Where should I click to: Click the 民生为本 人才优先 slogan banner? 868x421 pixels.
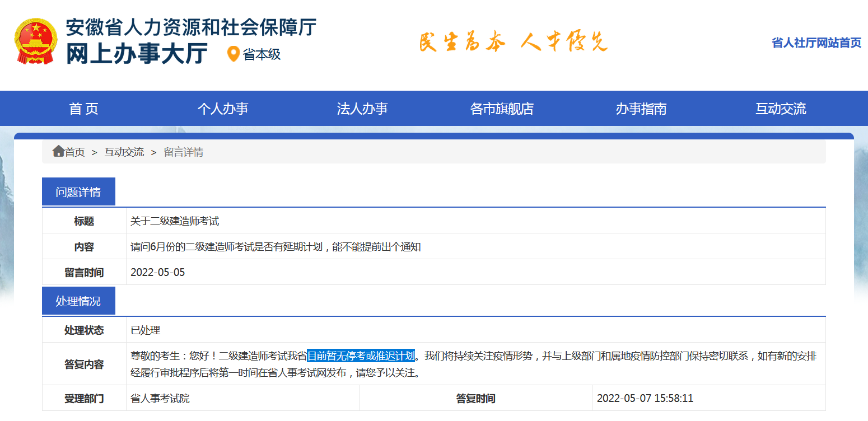(513, 42)
